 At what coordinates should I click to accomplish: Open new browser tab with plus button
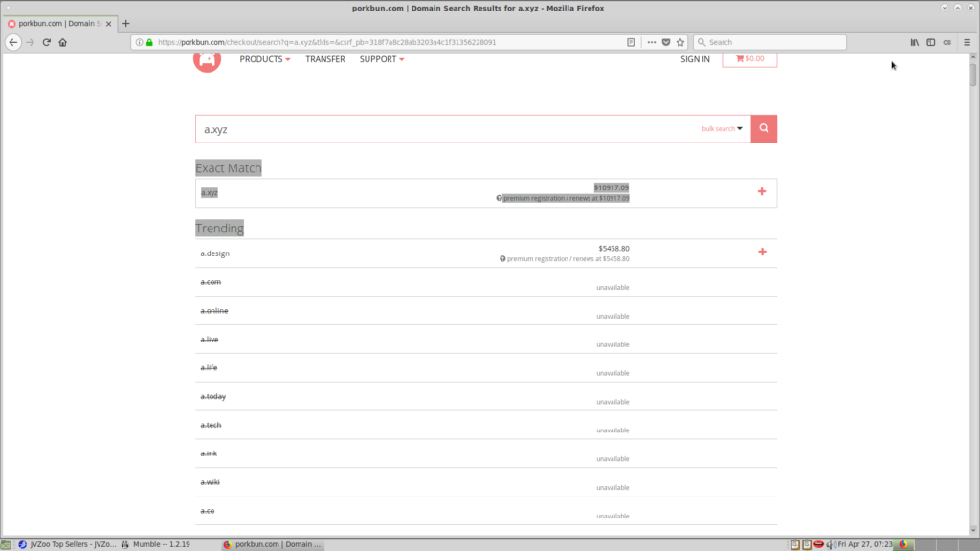[x=125, y=24]
